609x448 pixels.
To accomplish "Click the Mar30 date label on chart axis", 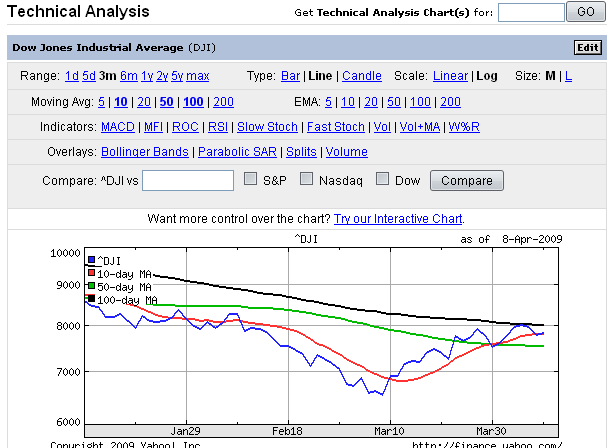I will coord(491,431).
